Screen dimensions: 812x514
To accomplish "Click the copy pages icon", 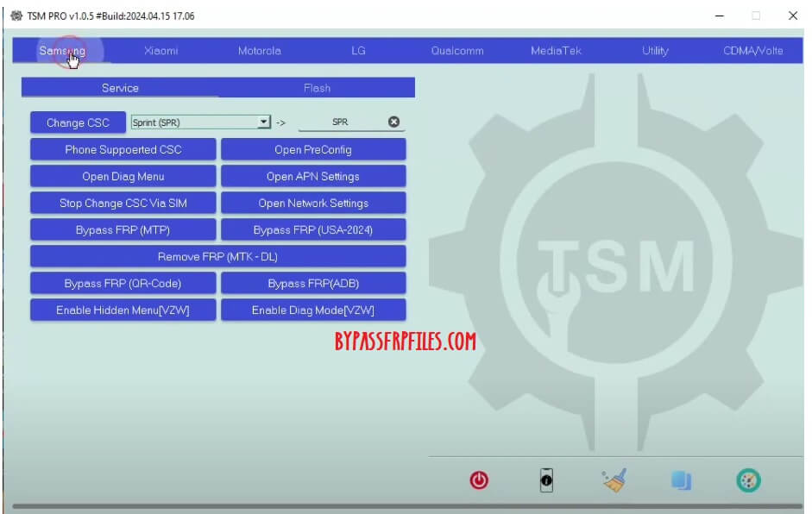I will coord(681,480).
